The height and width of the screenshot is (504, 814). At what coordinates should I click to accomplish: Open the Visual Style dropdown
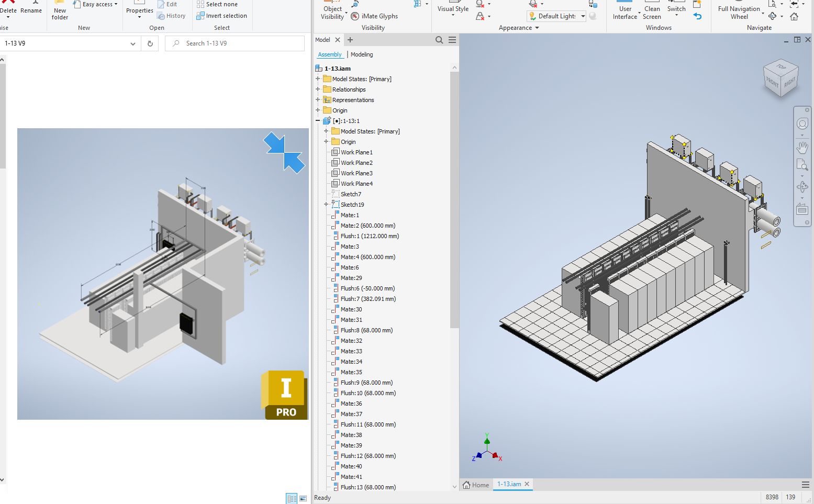point(452,12)
